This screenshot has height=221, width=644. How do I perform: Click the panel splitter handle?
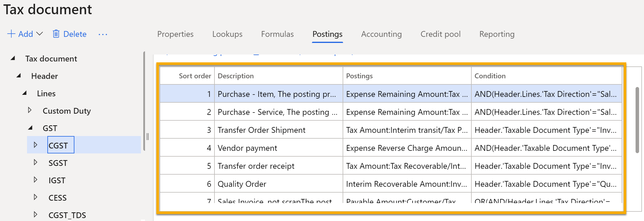pyautogui.click(x=148, y=136)
